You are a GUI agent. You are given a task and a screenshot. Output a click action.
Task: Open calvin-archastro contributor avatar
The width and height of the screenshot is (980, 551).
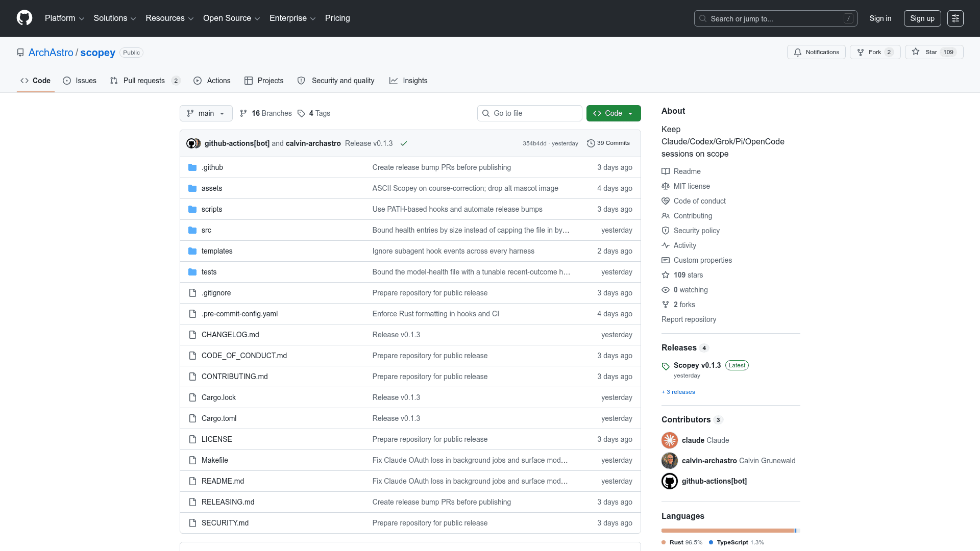pyautogui.click(x=670, y=461)
